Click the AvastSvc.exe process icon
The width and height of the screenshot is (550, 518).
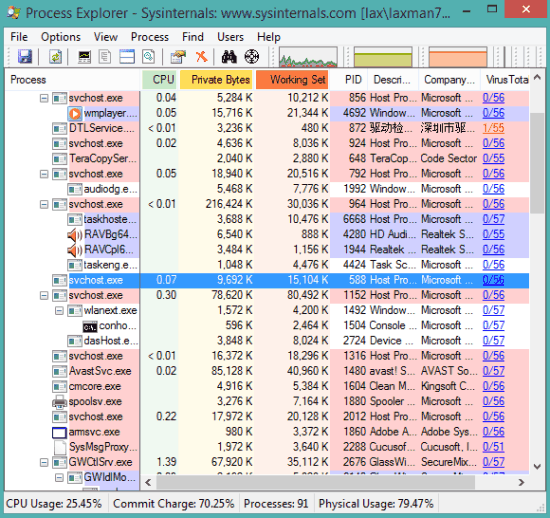tap(59, 371)
